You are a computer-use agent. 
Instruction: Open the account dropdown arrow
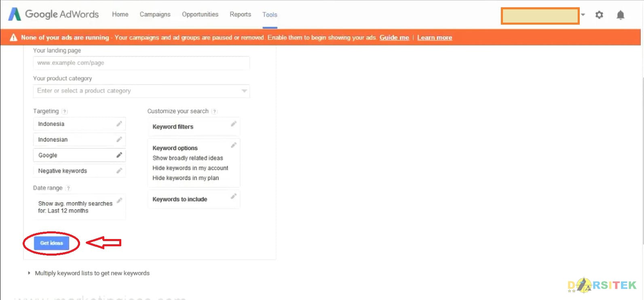583,15
